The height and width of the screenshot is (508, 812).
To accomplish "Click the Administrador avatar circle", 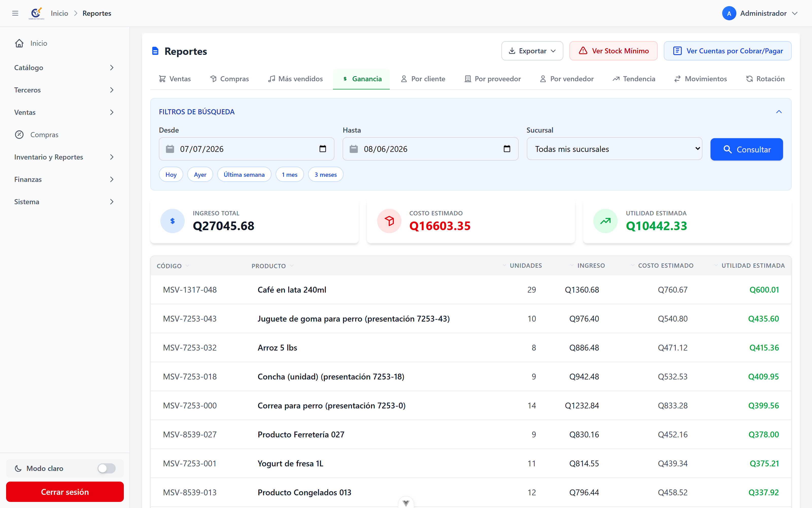I will tap(729, 13).
